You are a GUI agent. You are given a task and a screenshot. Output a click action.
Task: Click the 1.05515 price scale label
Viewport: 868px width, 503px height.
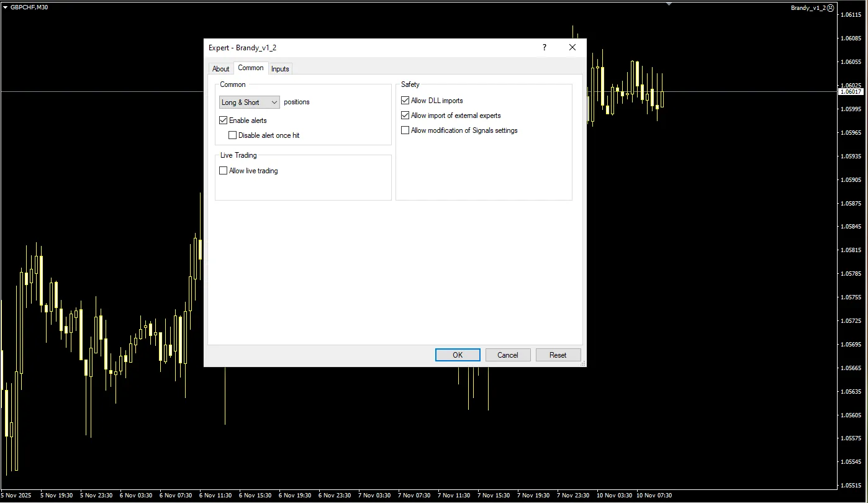[x=851, y=486]
